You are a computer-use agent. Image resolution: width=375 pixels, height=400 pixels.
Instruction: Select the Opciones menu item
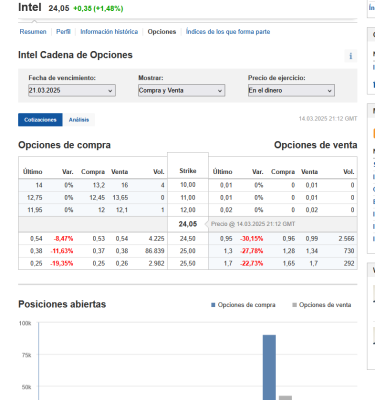click(x=162, y=32)
